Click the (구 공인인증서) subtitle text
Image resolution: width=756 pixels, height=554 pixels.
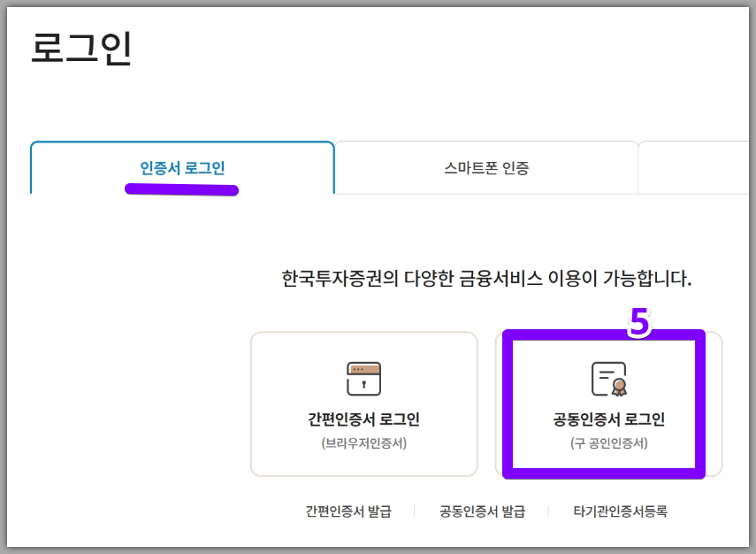[x=609, y=443]
